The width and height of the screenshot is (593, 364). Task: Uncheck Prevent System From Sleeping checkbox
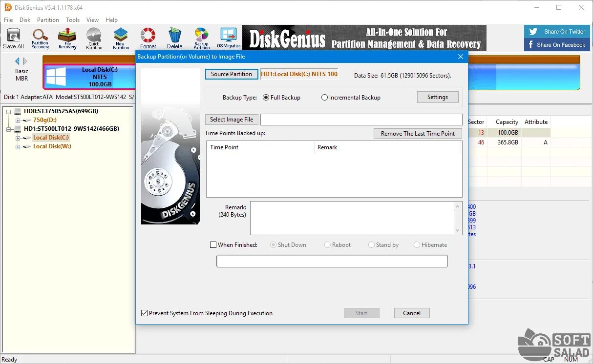pos(144,313)
